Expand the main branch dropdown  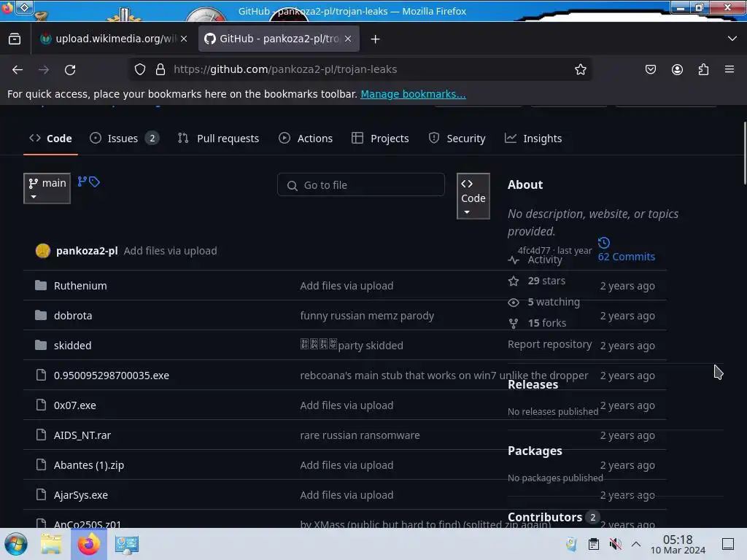coord(47,189)
